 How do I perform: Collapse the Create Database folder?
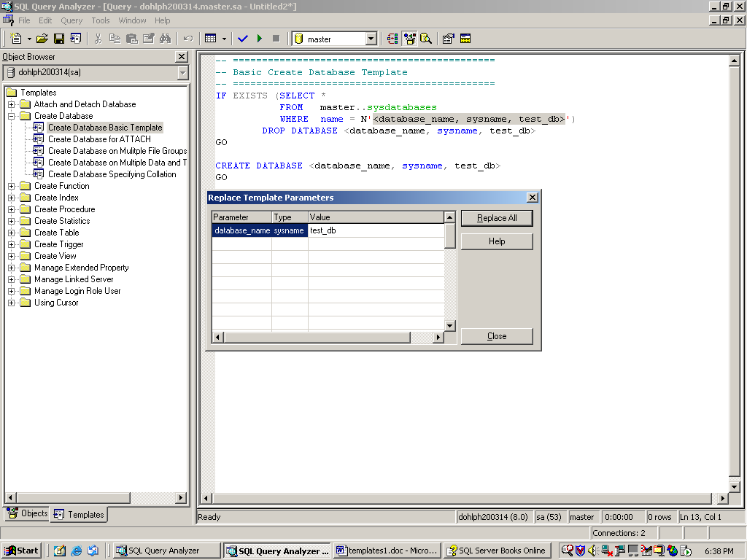coord(12,116)
